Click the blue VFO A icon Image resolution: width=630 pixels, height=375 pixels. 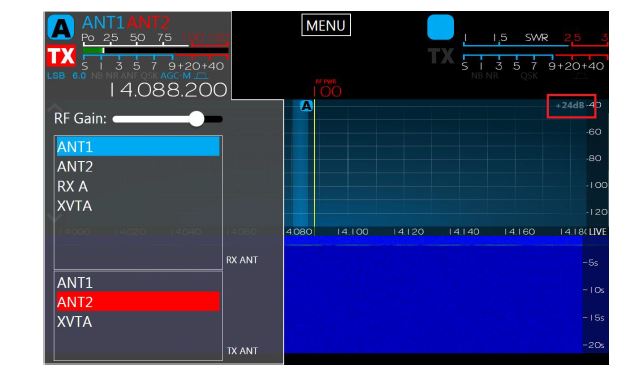click(61, 28)
